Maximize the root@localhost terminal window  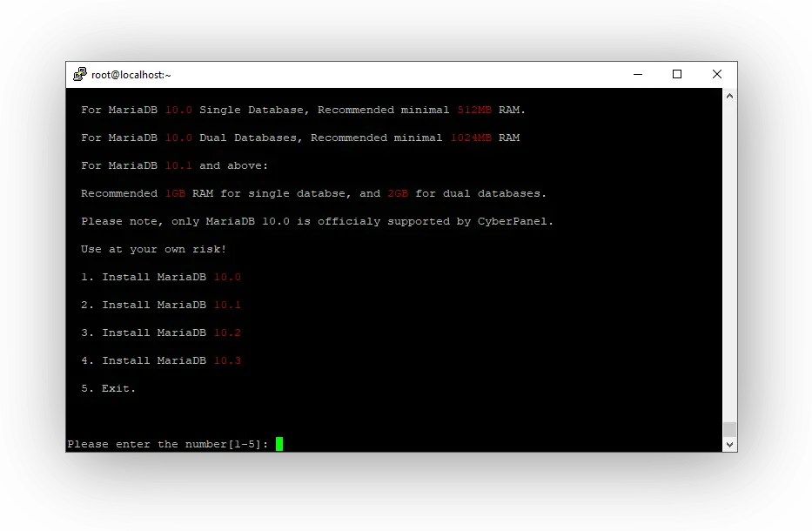(x=677, y=75)
